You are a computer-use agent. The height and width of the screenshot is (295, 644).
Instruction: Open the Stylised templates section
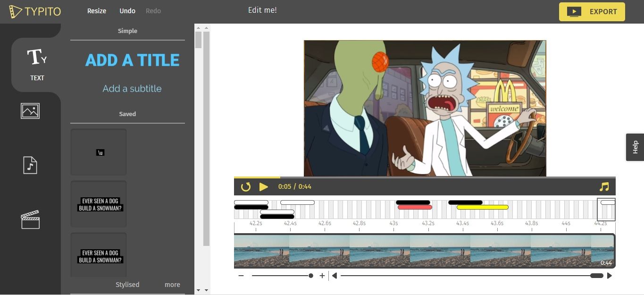127,285
